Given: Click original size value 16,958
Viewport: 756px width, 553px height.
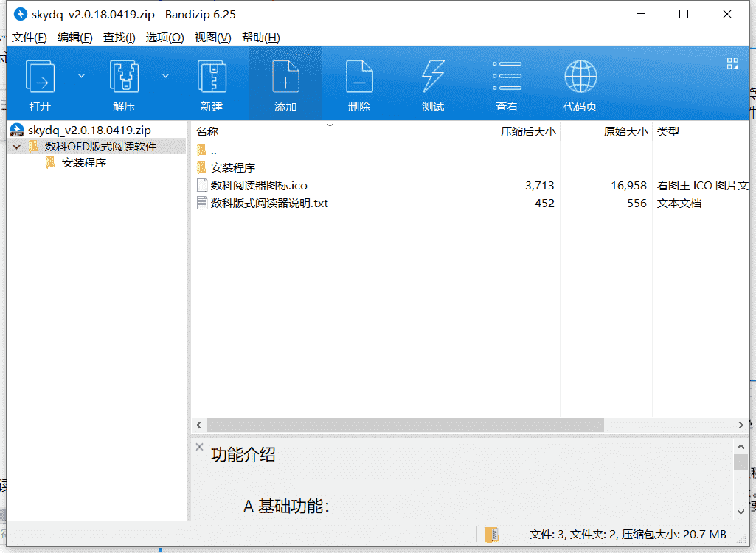Looking at the screenshot, I should pos(628,186).
